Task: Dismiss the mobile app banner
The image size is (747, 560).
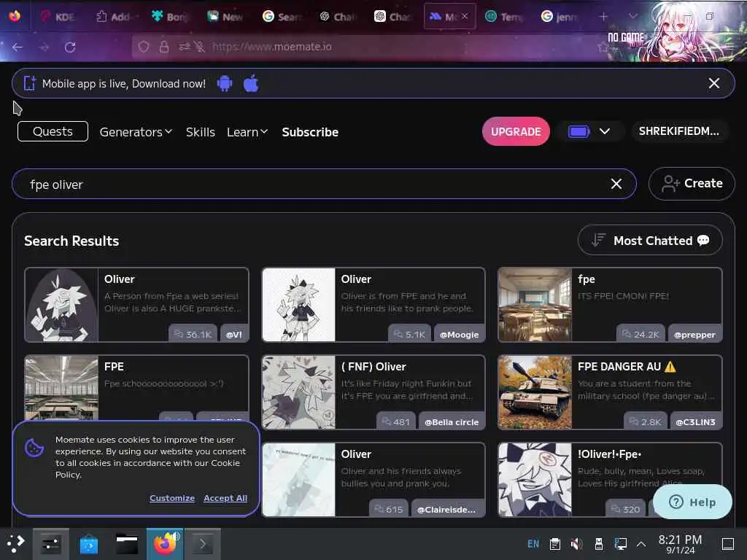Action: point(713,83)
